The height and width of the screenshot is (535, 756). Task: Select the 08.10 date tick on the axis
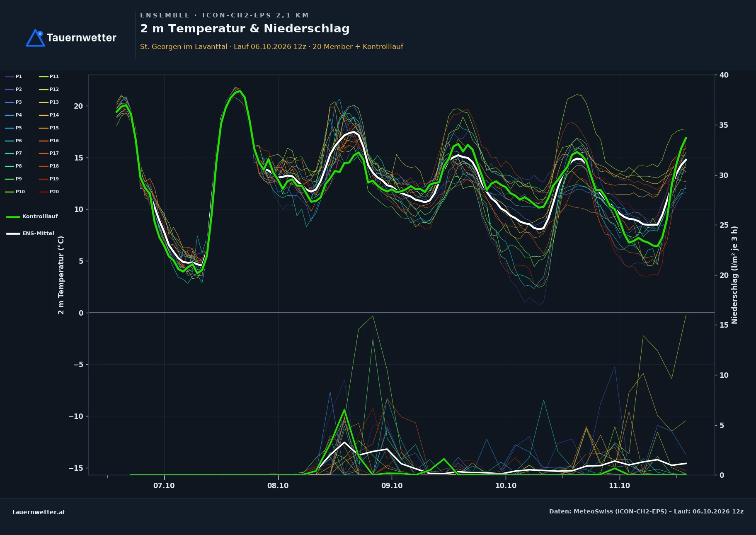(278, 486)
